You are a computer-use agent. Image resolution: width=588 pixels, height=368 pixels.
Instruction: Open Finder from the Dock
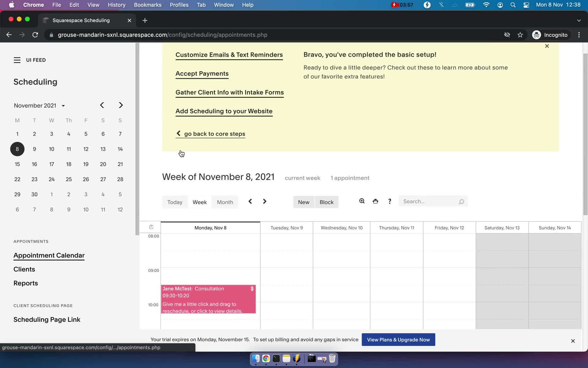(256, 358)
